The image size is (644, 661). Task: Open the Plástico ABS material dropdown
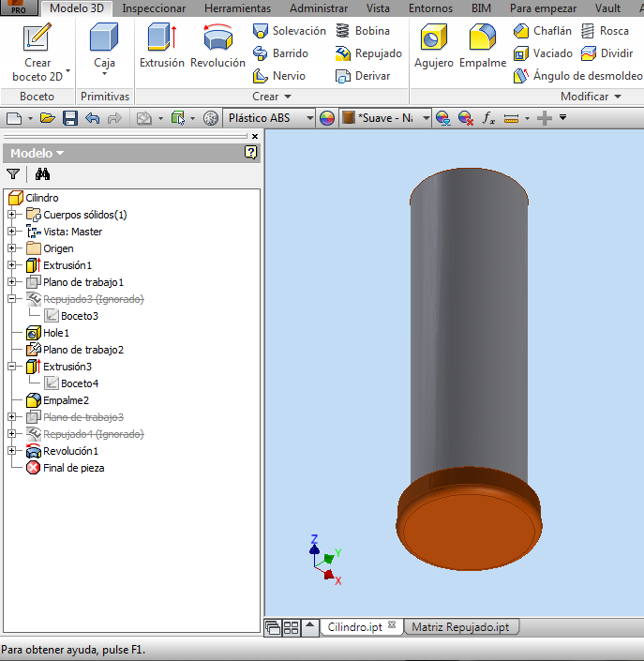click(x=309, y=118)
